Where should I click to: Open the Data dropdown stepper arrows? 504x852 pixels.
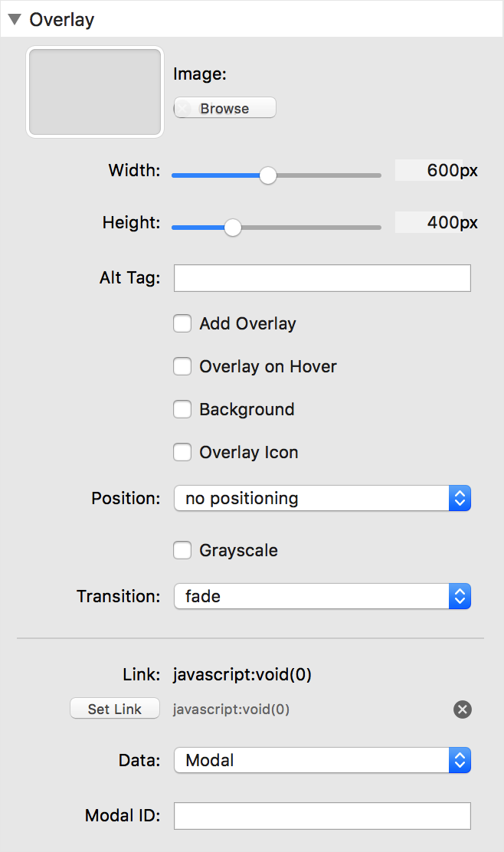click(460, 760)
